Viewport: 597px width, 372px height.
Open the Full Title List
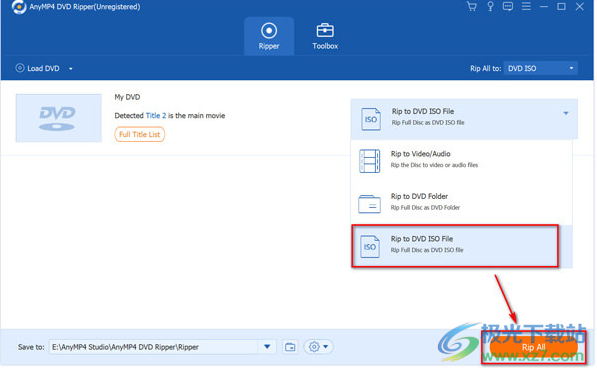139,134
